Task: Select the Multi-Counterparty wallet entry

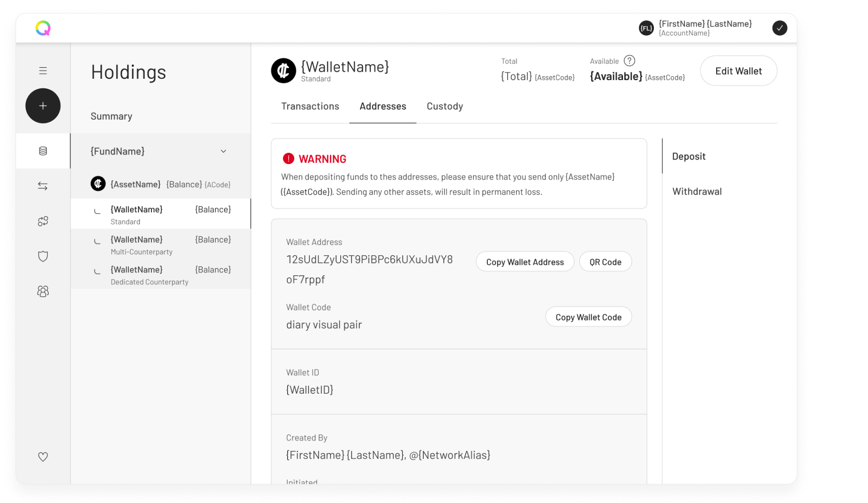Action: coord(160,245)
